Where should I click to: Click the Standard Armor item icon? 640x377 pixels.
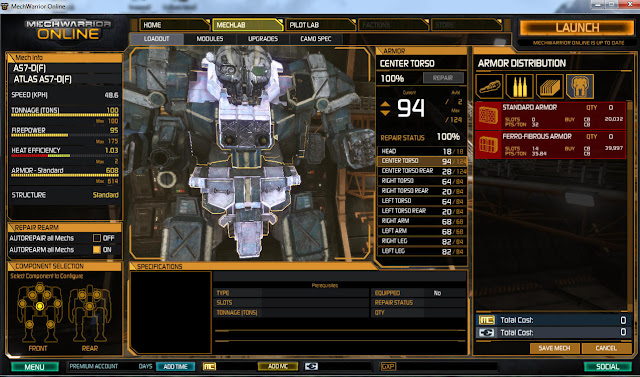488,116
